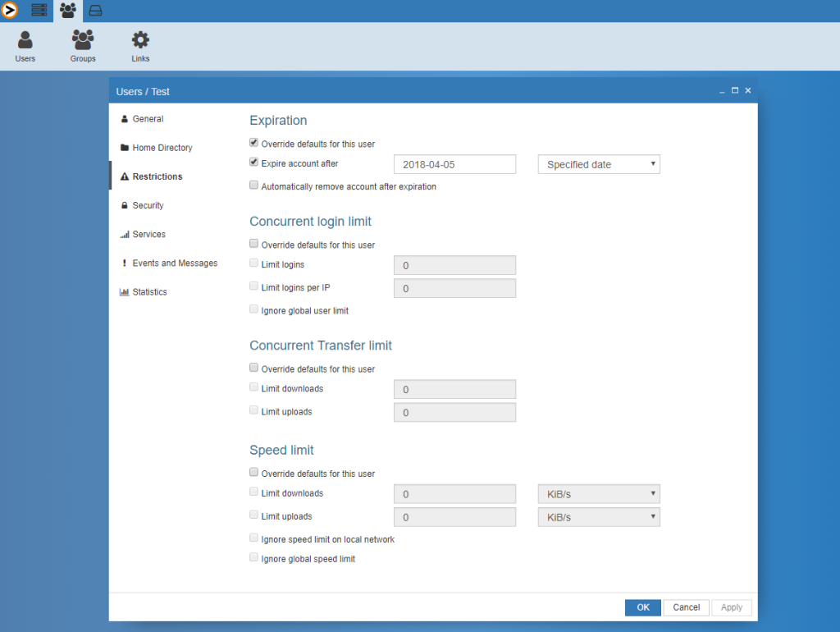
Task: Open the Specified date dropdown
Action: [598, 164]
